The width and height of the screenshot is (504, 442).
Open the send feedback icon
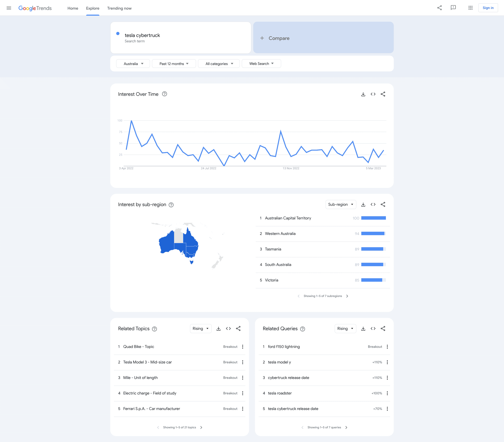click(x=453, y=8)
